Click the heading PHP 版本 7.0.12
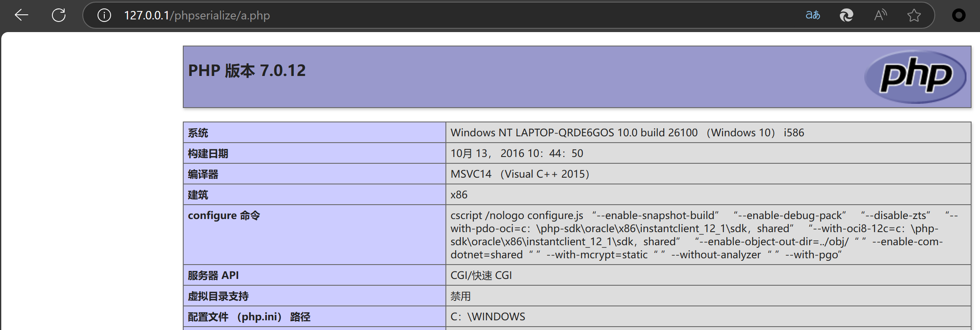The image size is (980, 330). [x=247, y=70]
